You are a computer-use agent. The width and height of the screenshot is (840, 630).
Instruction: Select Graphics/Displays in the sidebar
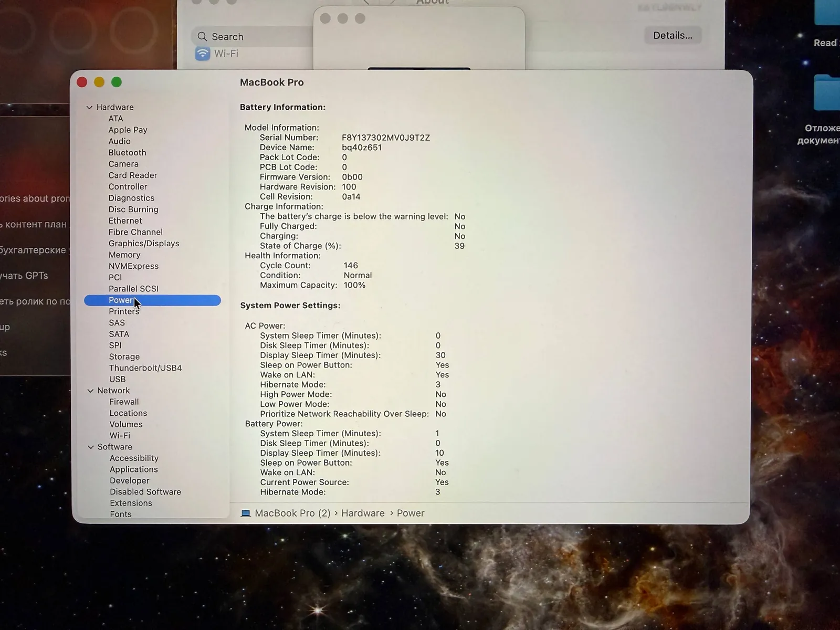(144, 244)
